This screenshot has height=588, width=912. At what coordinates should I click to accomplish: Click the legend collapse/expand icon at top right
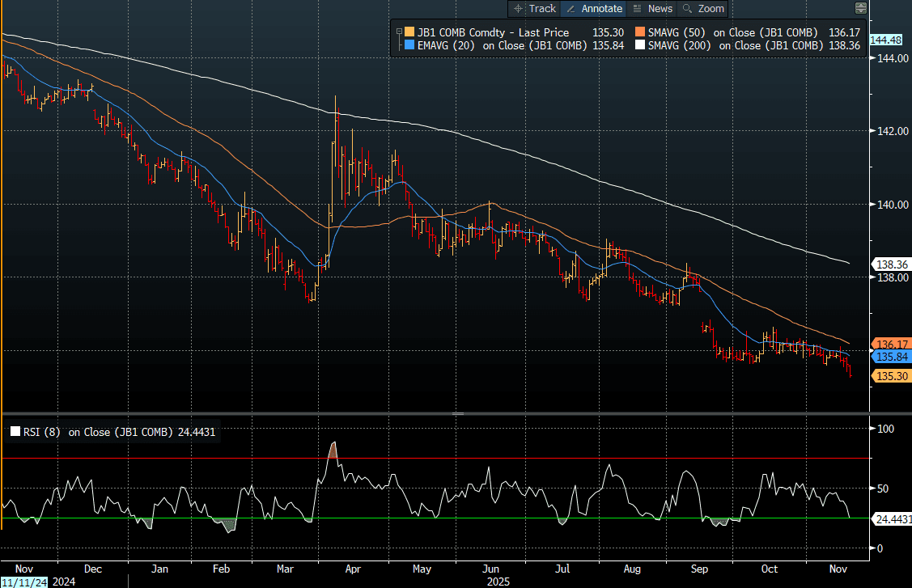pos(860,8)
